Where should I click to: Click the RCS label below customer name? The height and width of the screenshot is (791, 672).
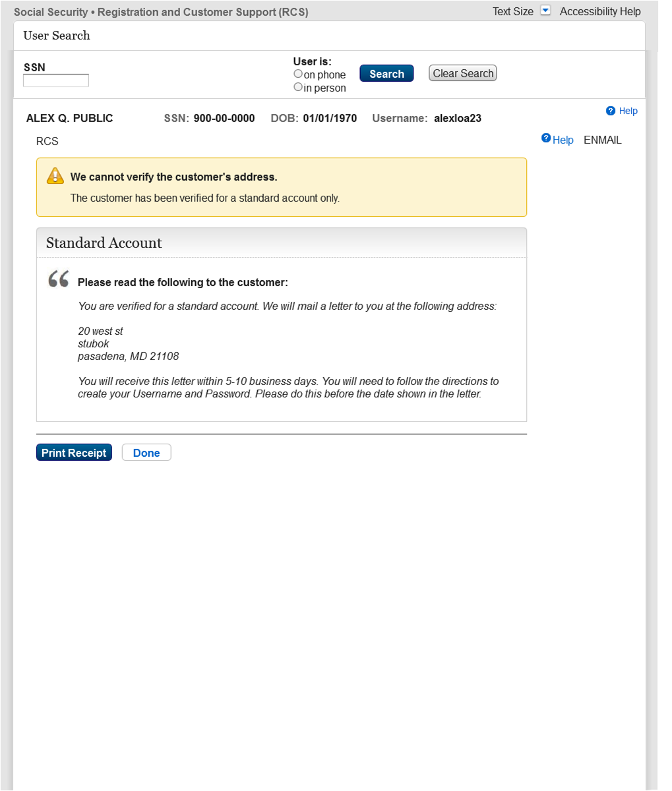pos(47,141)
